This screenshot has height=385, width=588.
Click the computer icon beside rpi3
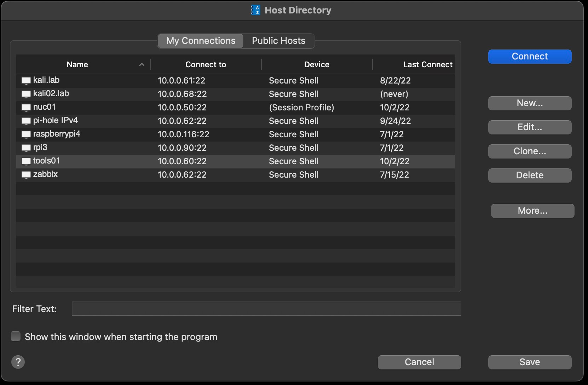click(x=26, y=148)
